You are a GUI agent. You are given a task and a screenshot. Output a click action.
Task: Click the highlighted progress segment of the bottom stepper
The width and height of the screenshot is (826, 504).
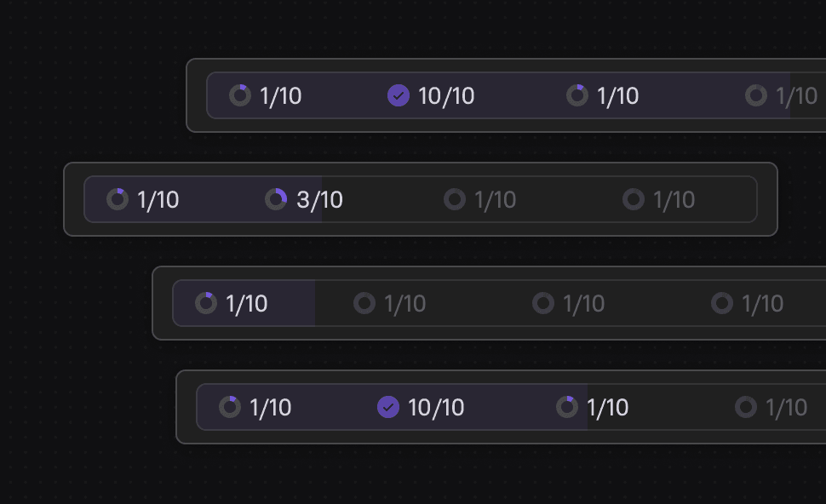point(392,407)
